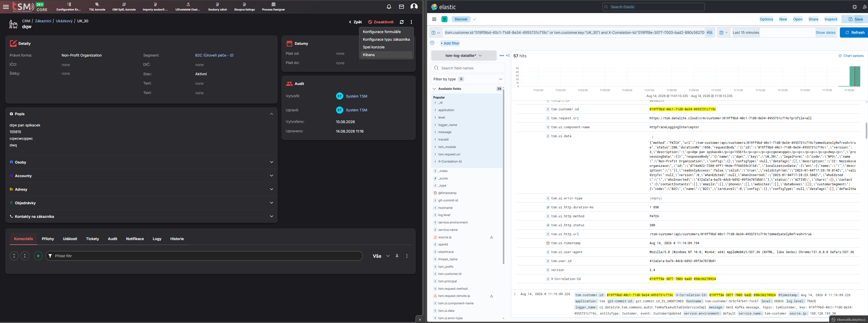Click the Refresh button in Kibana
Screen dimensions: 868x323
pyautogui.click(x=854, y=33)
